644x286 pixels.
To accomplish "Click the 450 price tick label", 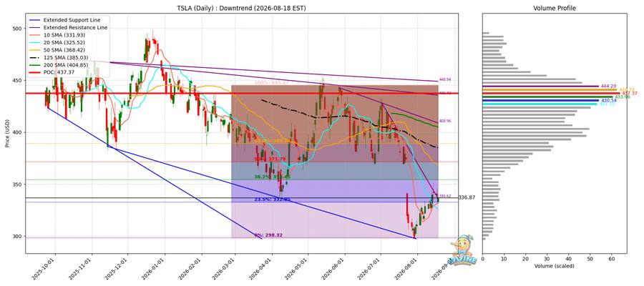I will pos(18,80).
